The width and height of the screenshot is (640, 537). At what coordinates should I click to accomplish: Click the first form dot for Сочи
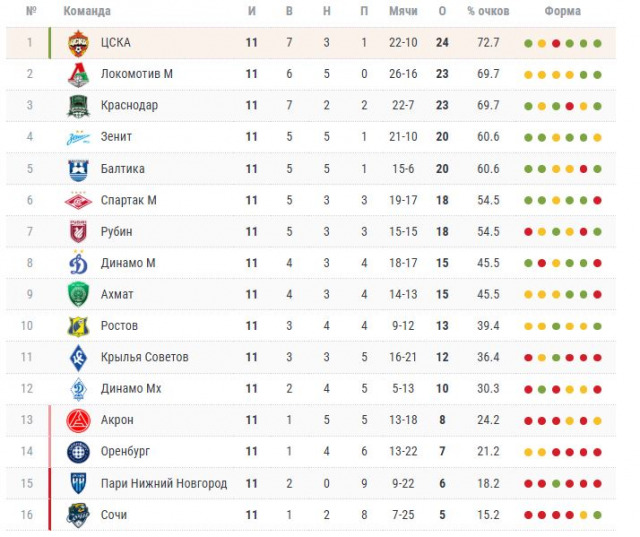coord(529,516)
